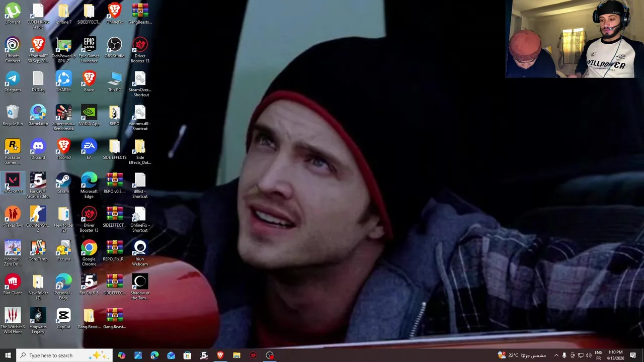Select the It Takes Two icon
The width and height of the screenshot is (644, 362).
(13, 217)
